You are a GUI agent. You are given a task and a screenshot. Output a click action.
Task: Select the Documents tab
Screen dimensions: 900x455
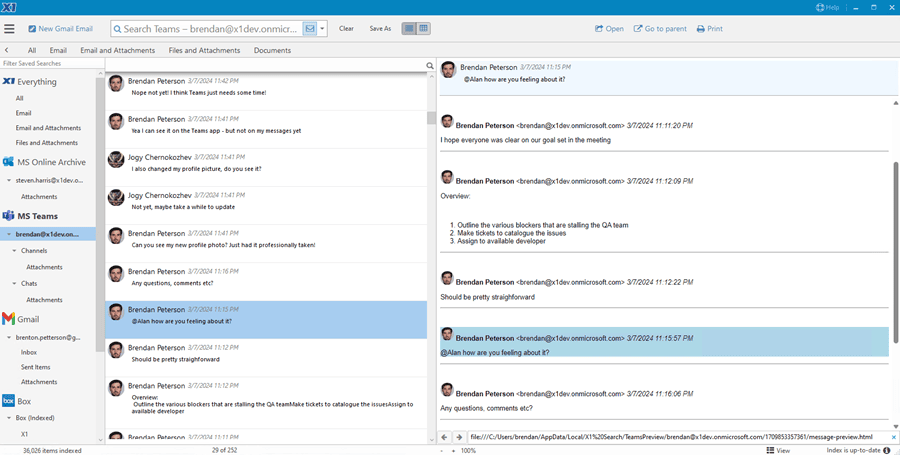pyautogui.click(x=272, y=50)
